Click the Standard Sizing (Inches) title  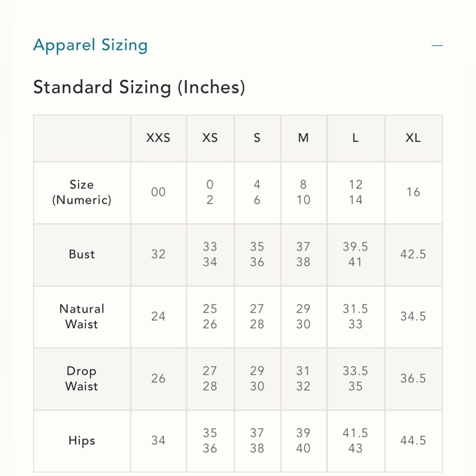139,88
